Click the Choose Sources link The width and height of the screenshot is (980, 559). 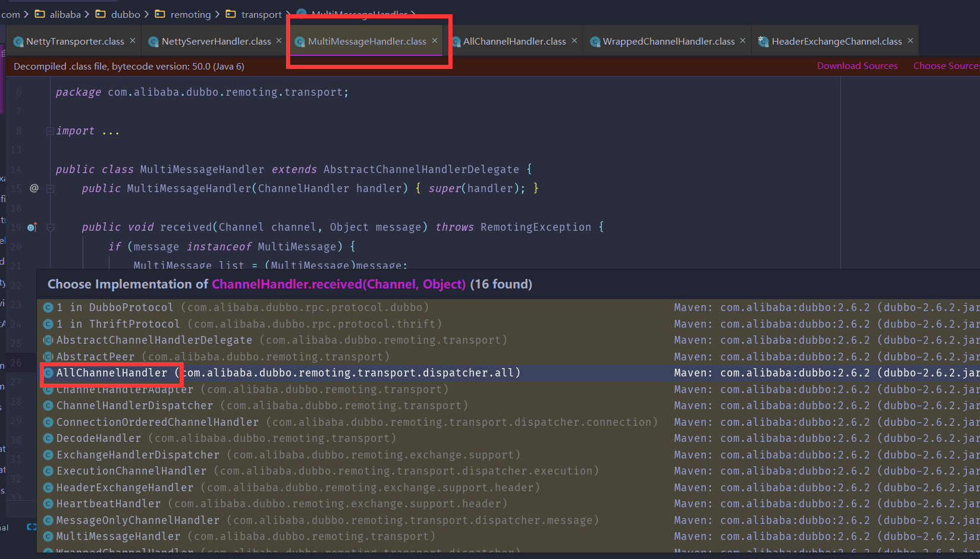coord(946,66)
